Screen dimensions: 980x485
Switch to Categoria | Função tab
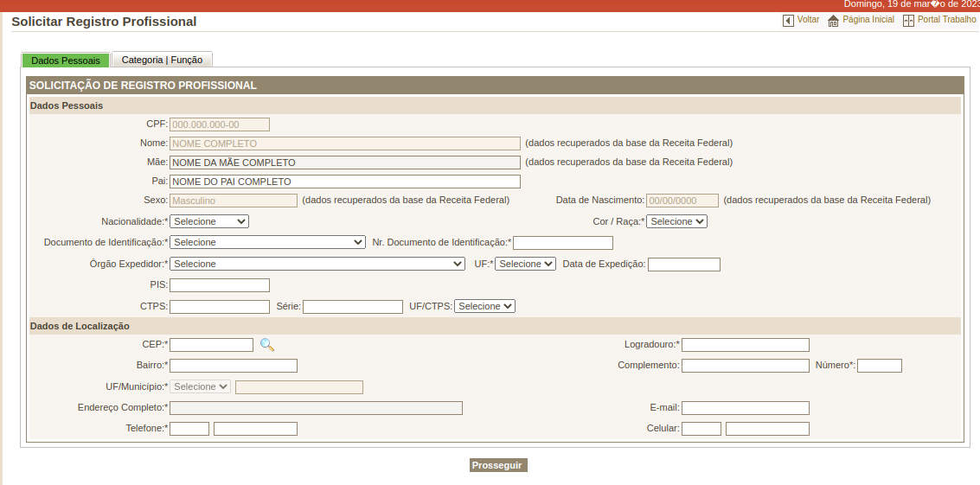(162, 61)
